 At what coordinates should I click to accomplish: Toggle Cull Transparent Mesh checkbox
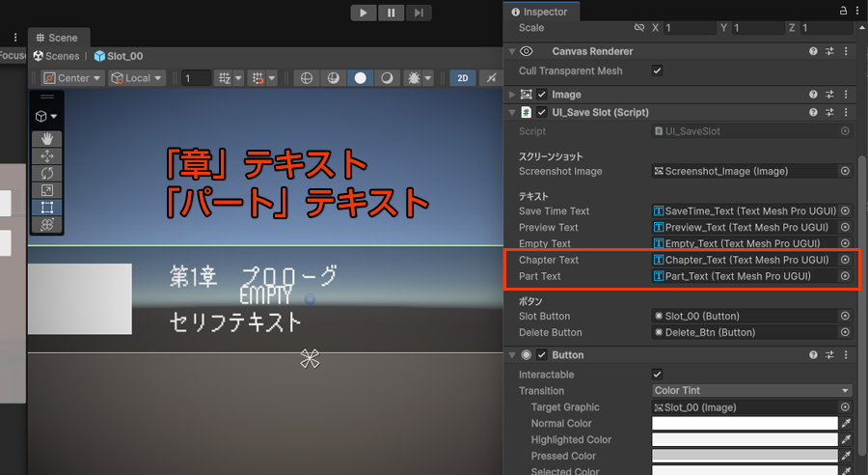pyautogui.click(x=657, y=71)
